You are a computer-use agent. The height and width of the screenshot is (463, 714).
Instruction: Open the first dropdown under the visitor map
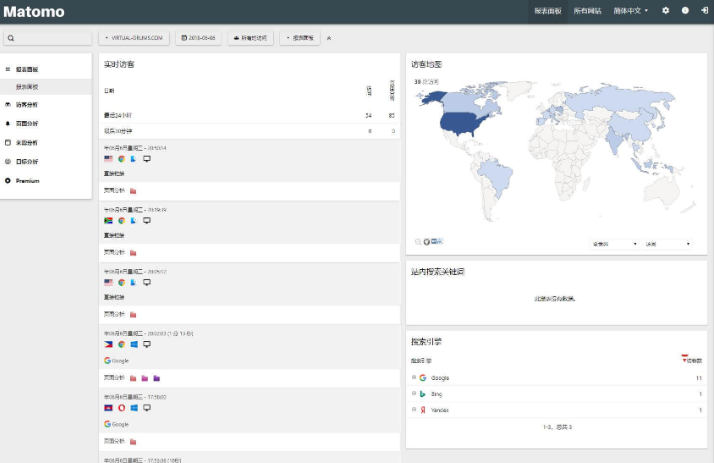pyautogui.click(x=614, y=244)
